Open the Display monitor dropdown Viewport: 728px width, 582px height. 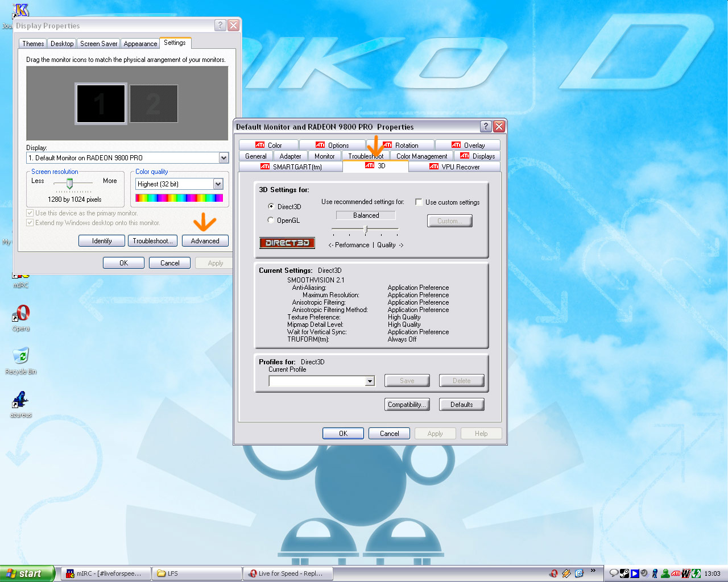pyautogui.click(x=224, y=158)
